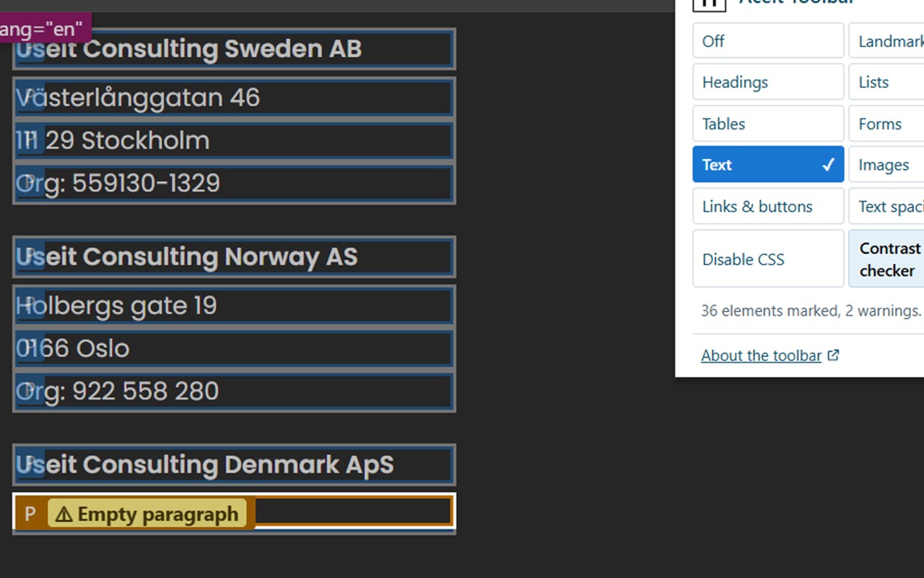Open the Contrast checker
Image resolution: width=924 pixels, height=578 pixels.
[888, 259]
